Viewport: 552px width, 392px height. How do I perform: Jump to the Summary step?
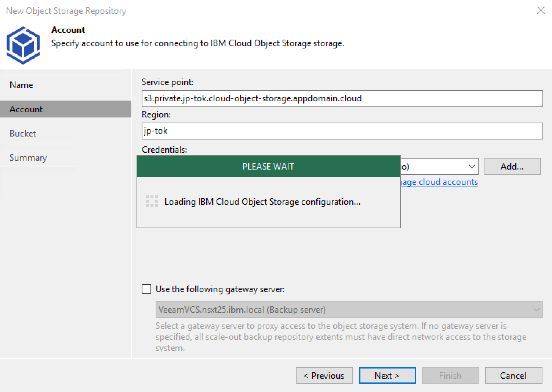coord(28,158)
